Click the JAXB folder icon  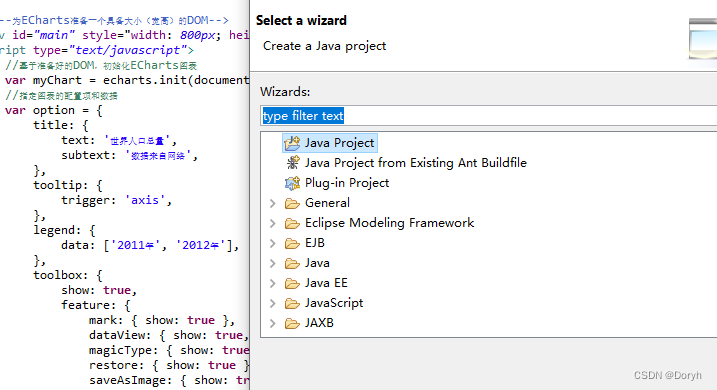[292, 323]
